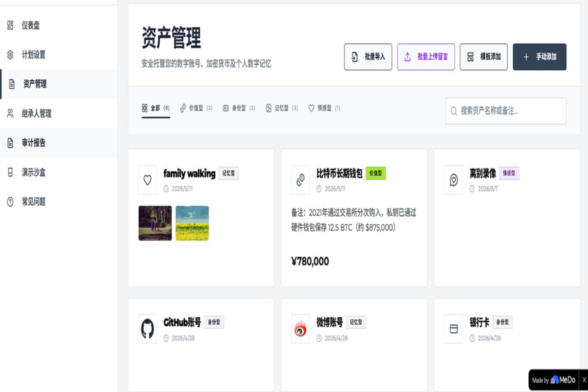Image resolution: width=588 pixels, height=392 pixels.
Task: Close the MeDo badge with the X
Action: (584, 380)
